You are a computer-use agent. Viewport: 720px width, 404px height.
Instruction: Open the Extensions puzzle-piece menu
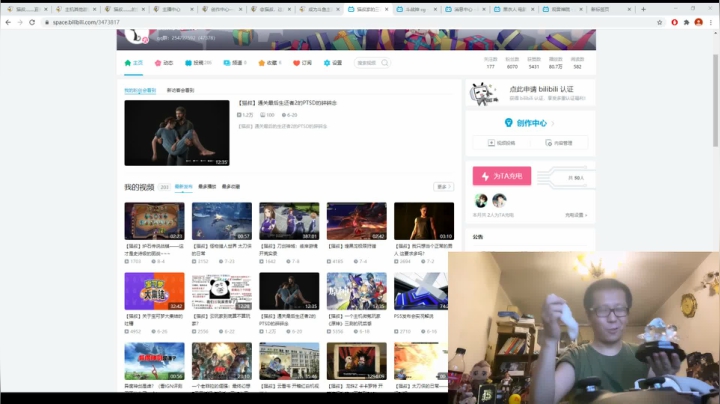coord(686,22)
